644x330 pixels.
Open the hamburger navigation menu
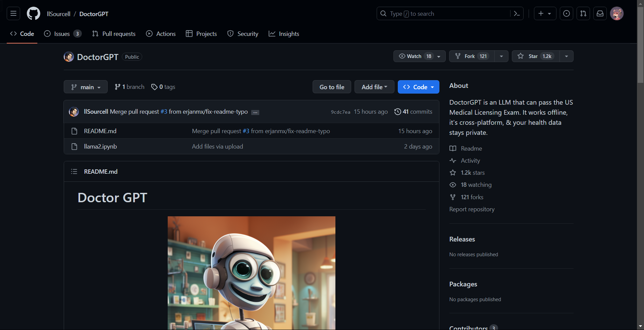point(13,14)
